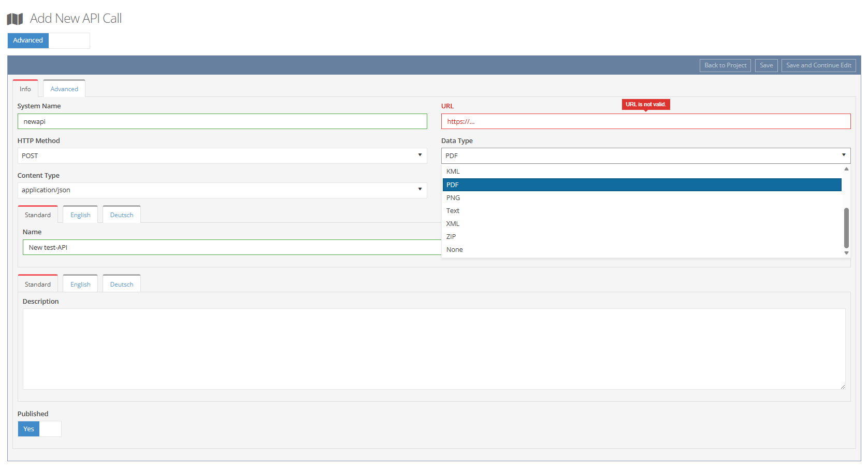Collapse the Data Type PDF dropdown

[645, 156]
